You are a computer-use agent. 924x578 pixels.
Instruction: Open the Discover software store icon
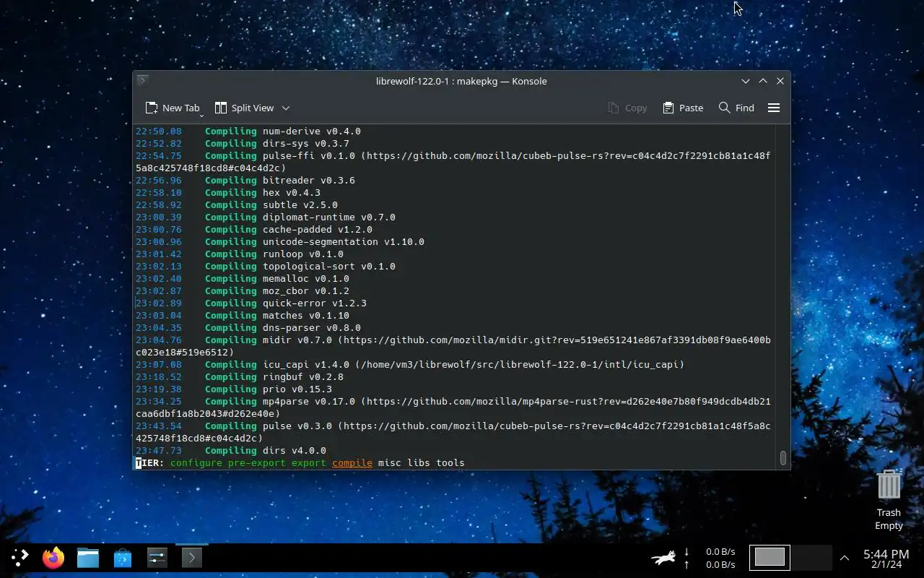click(123, 558)
